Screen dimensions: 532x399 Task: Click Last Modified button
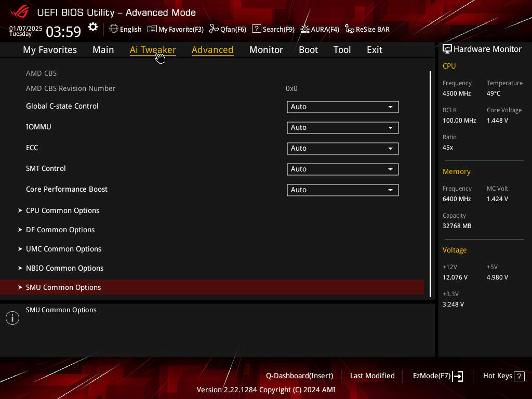pos(372,376)
